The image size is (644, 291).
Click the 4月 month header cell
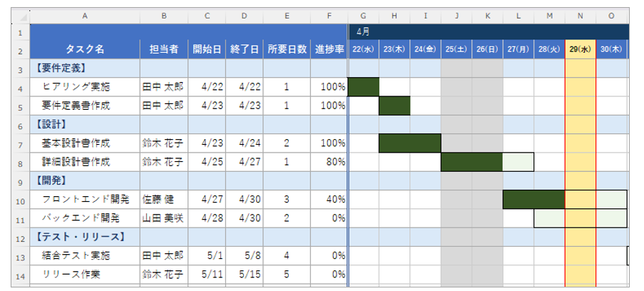point(489,31)
